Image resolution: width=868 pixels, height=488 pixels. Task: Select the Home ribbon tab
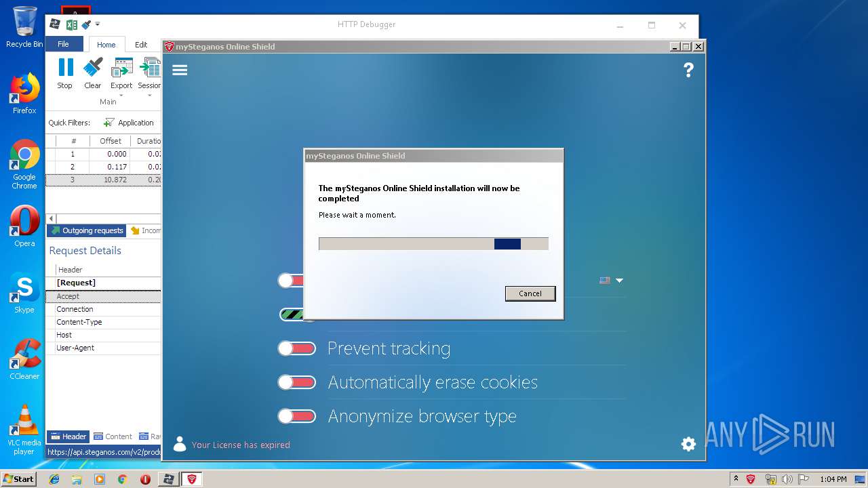click(106, 45)
